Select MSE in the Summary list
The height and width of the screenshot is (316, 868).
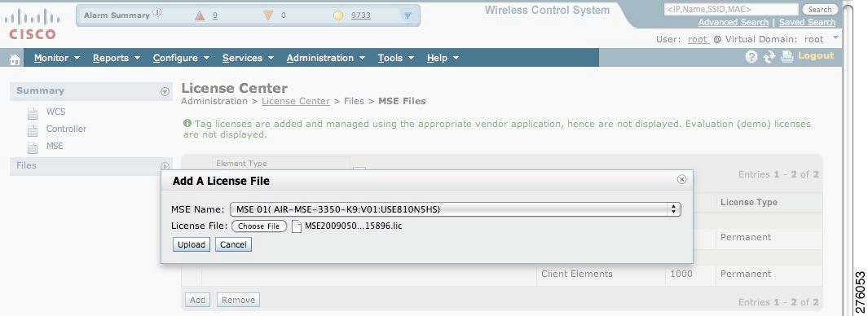tap(55, 146)
